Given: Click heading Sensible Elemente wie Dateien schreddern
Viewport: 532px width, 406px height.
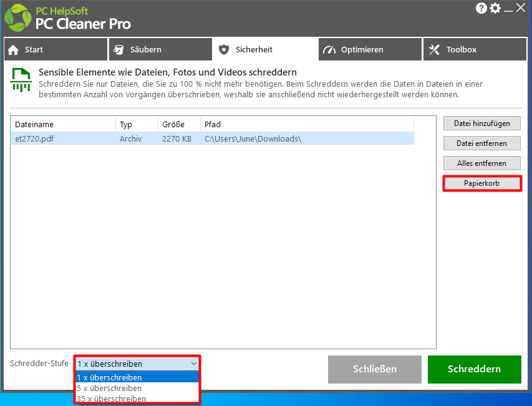Looking at the screenshot, I should coord(168,72).
